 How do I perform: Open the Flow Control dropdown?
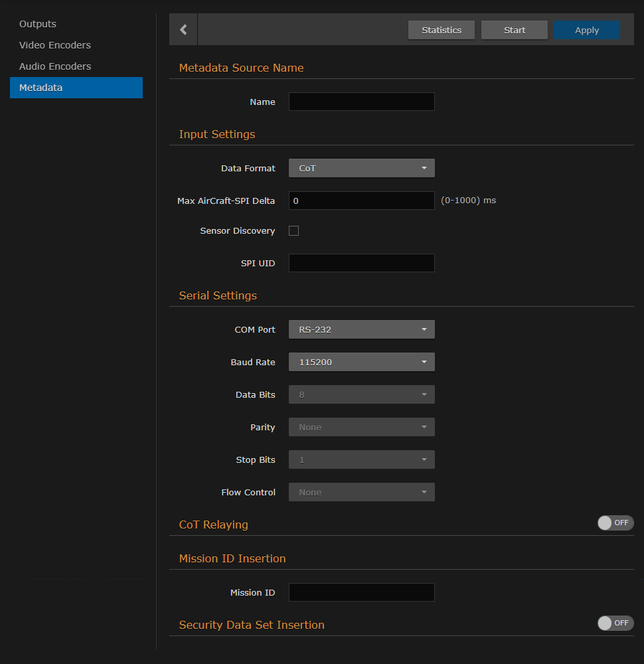pos(361,491)
